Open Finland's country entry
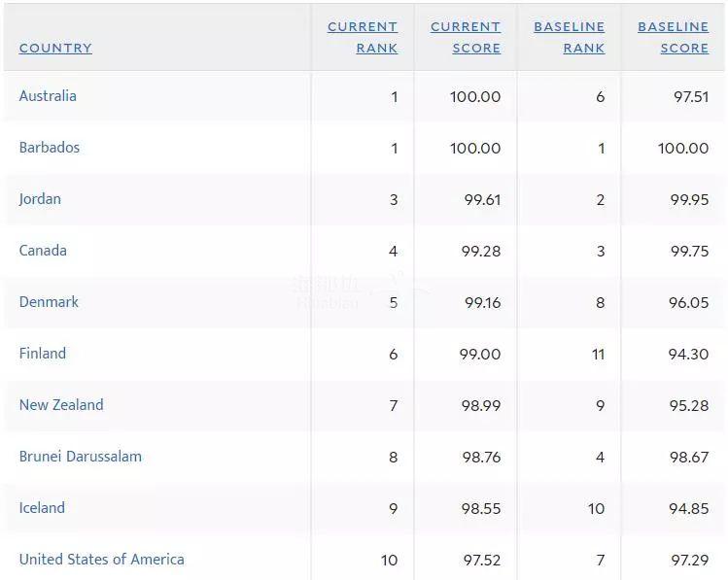Viewport: 728px width, 580px height. 43,354
